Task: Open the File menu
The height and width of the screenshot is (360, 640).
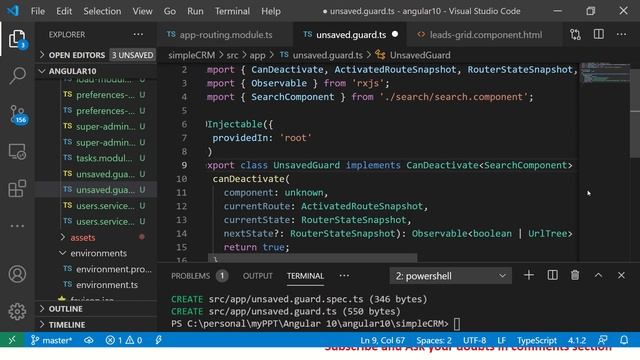Action: (x=38, y=11)
